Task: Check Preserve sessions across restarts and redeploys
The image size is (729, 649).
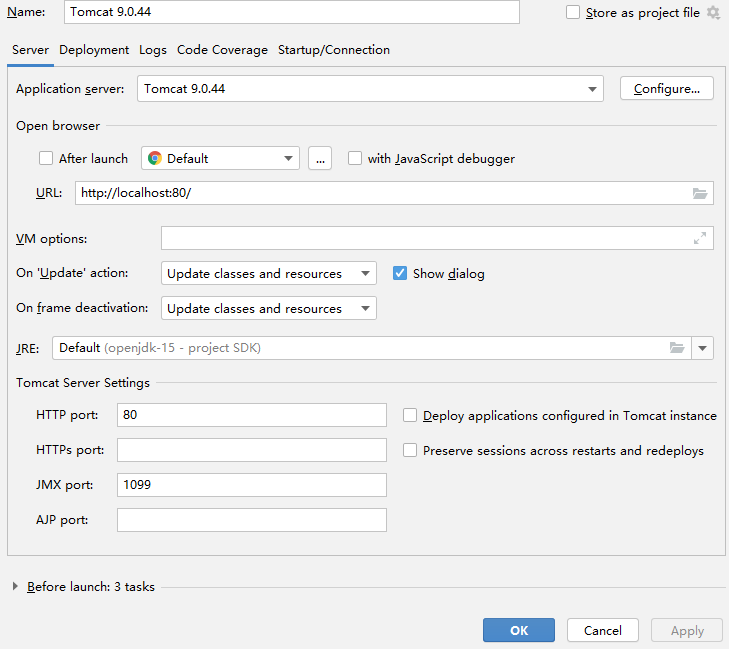Action: pos(410,450)
